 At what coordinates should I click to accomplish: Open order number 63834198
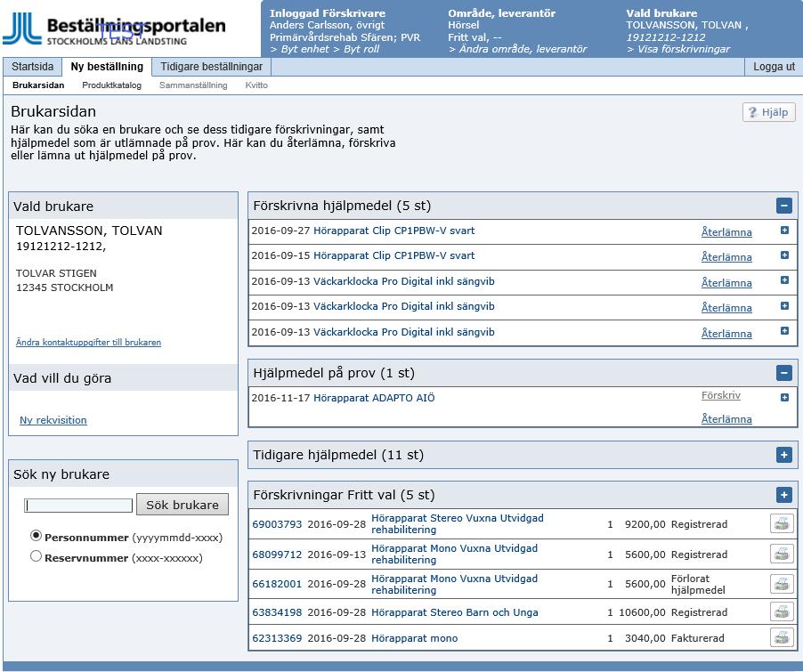[277, 612]
